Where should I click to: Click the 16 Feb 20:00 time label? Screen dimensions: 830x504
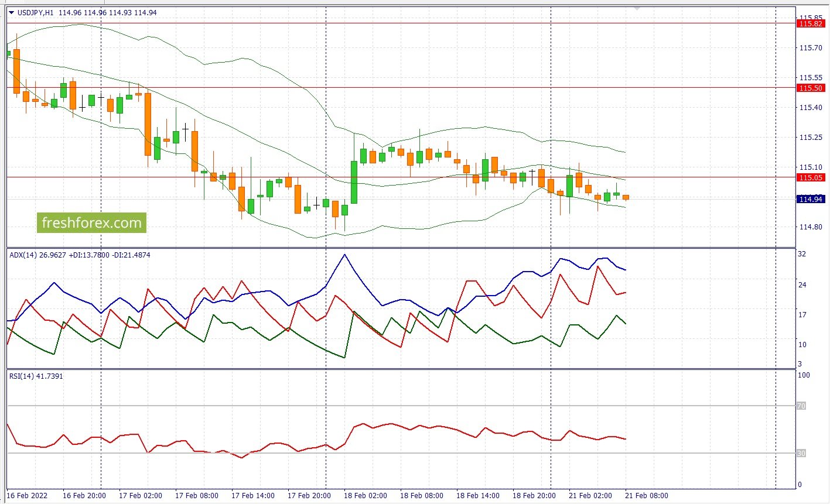84,496
